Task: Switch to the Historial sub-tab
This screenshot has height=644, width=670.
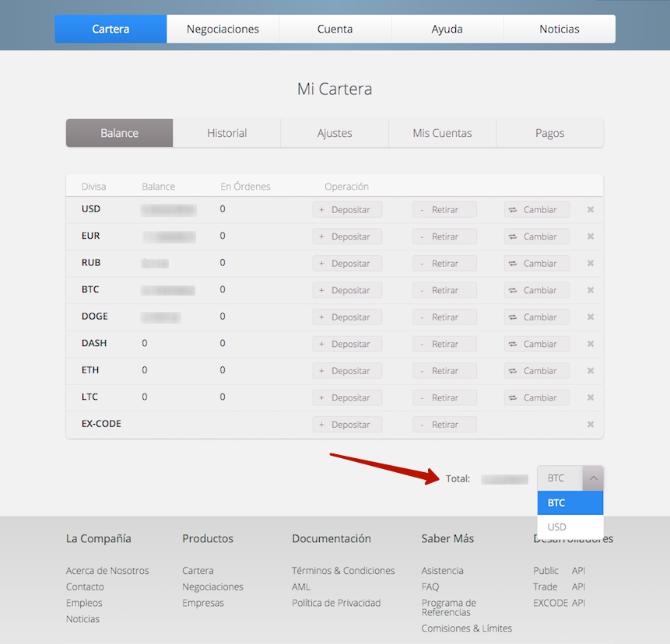Action: click(227, 133)
